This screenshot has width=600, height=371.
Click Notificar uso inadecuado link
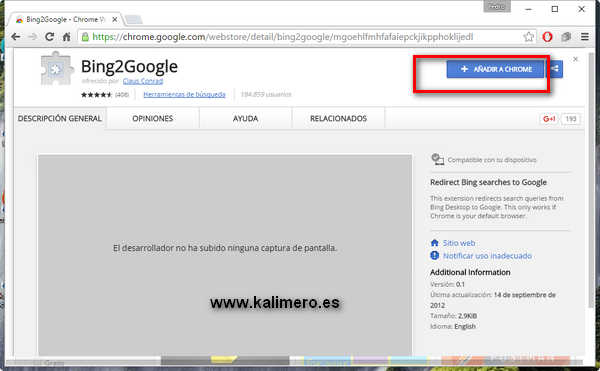coord(487,256)
